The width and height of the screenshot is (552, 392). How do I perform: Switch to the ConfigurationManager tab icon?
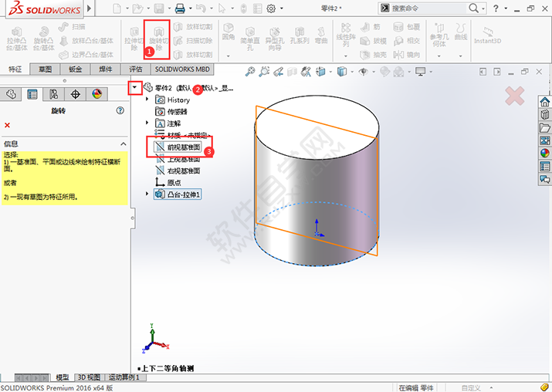tap(53, 94)
